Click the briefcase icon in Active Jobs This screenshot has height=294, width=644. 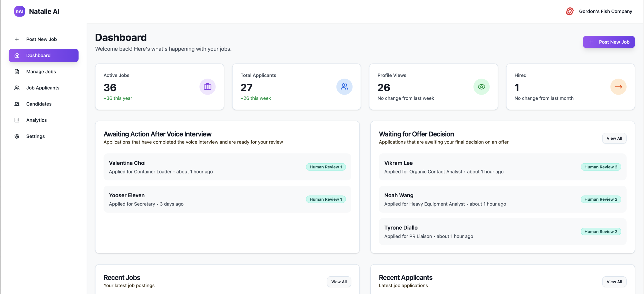coord(207,87)
